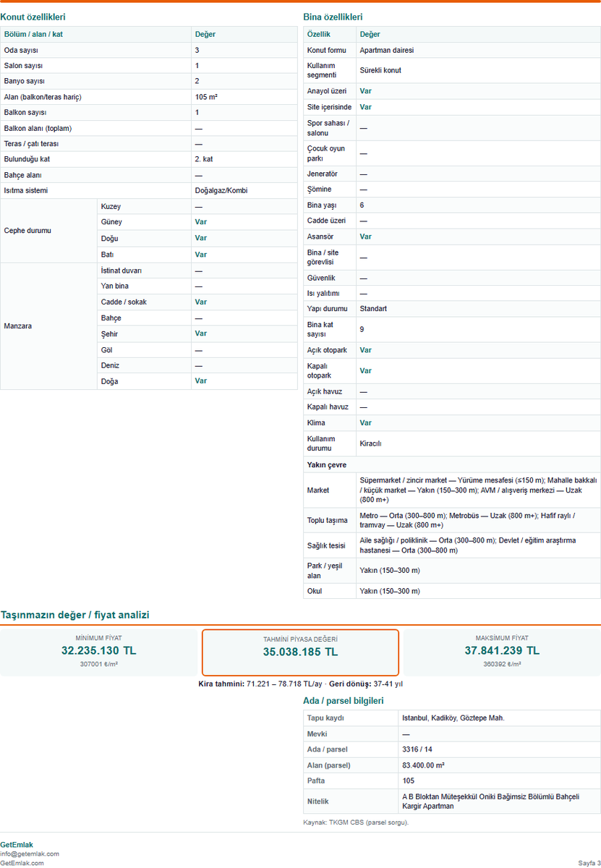Select the 'Apartman dairesi' value
This screenshot has height=868, width=601.
pyautogui.click(x=387, y=51)
